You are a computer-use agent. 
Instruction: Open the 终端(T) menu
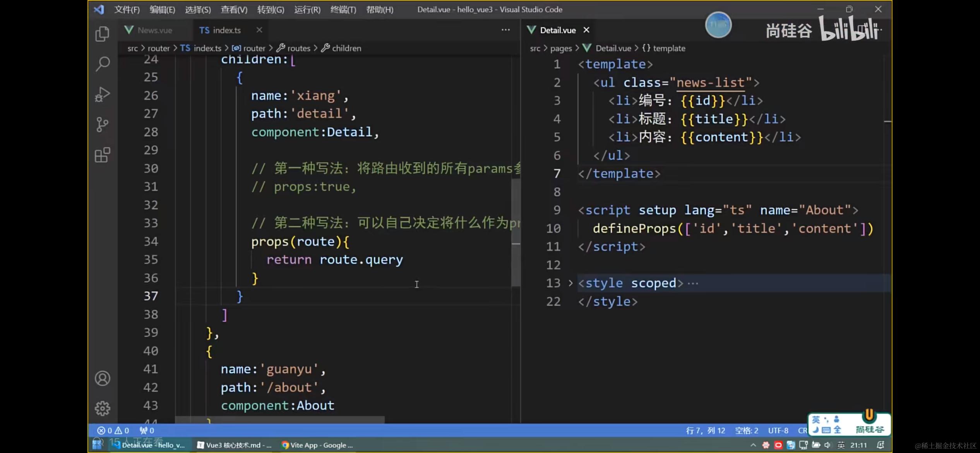343,10
